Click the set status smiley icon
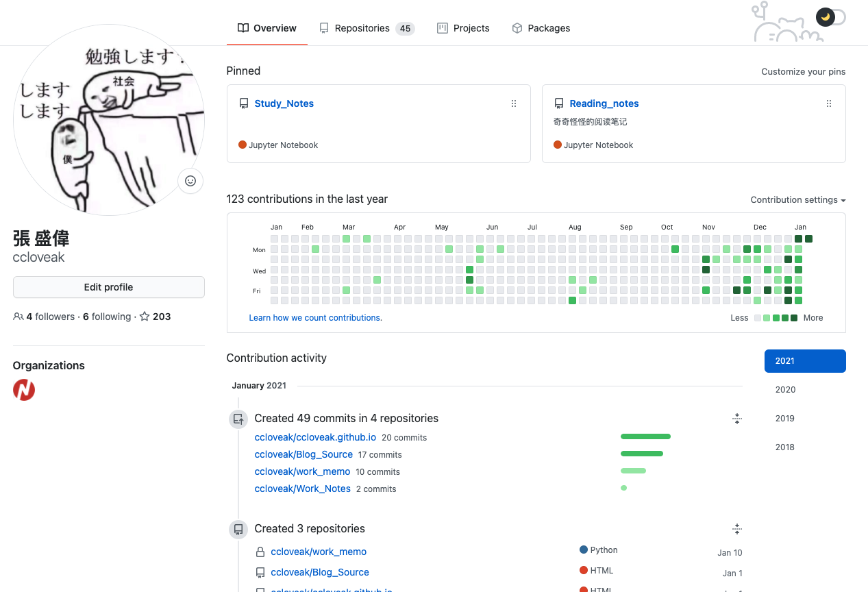868x592 pixels. coord(190,181)
